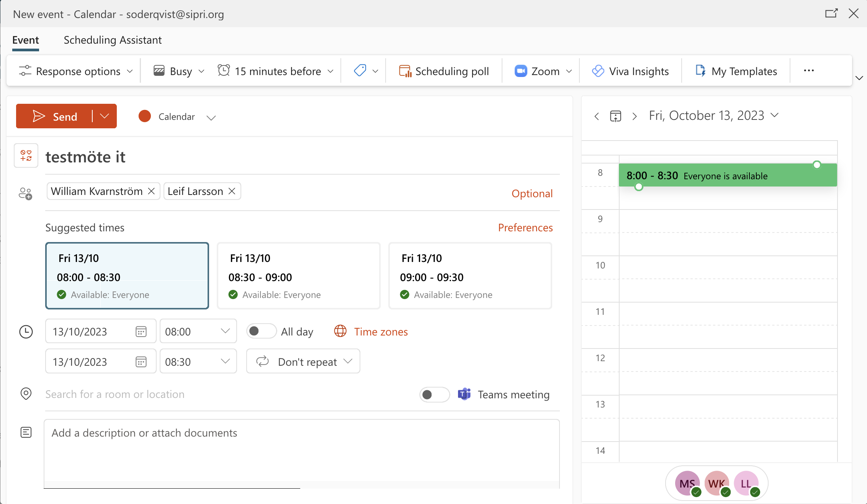Click the Scheduling poll icon
This screenshot has height=504, width=867.
pos(405,71)
